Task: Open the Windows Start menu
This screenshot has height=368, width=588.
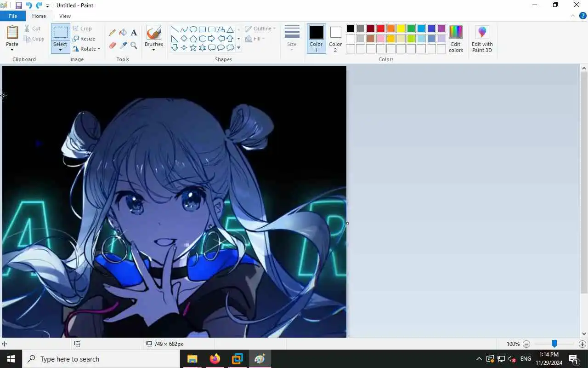Action: [x=11, y=359]
